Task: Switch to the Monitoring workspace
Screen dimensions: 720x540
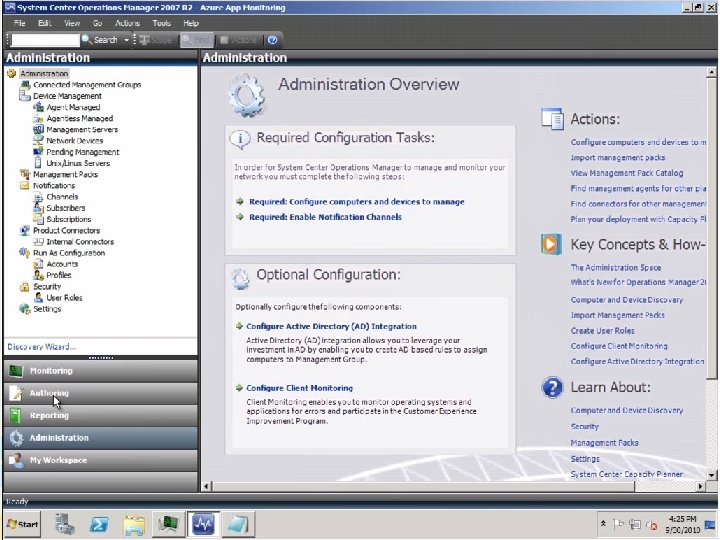Action: coord(101,371)
